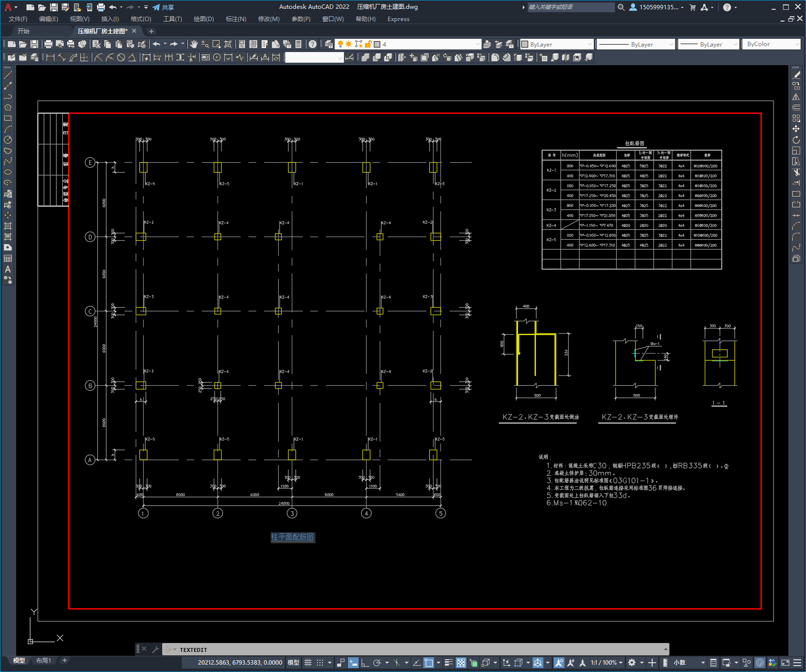Select the Multiline Text tool A
This screenshot has width=806, height=672.
click(x=8, y=269)
